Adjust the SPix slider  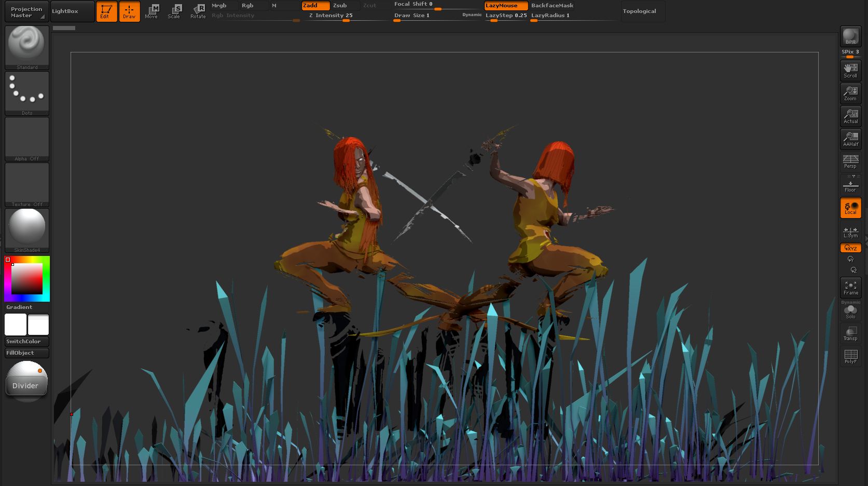[850, 53]
